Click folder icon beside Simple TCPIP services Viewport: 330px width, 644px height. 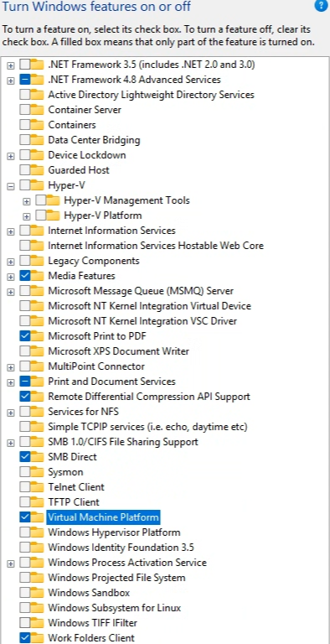38,427
